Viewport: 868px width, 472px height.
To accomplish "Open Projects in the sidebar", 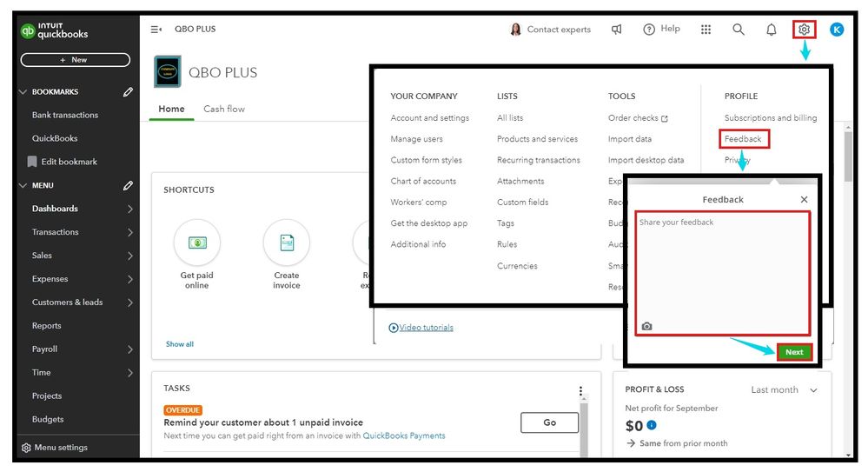I will coord(47,396).
